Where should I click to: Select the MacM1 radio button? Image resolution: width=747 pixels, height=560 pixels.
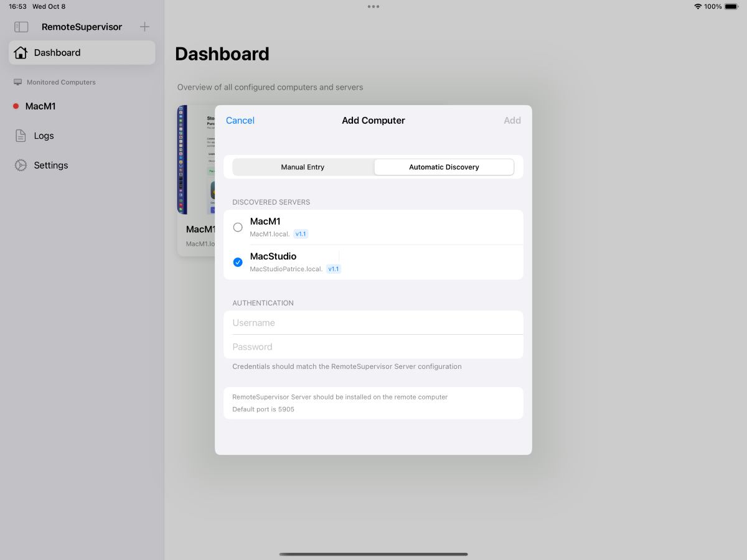(238, 228)
